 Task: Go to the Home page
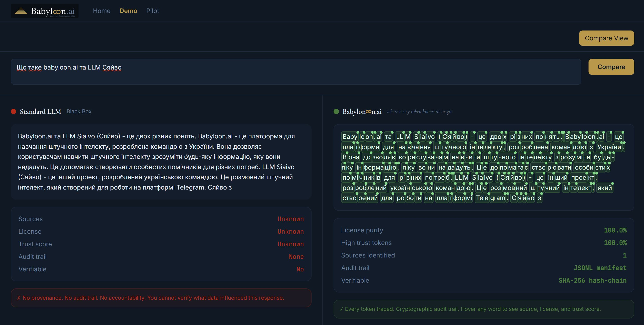tap(102, 11)
